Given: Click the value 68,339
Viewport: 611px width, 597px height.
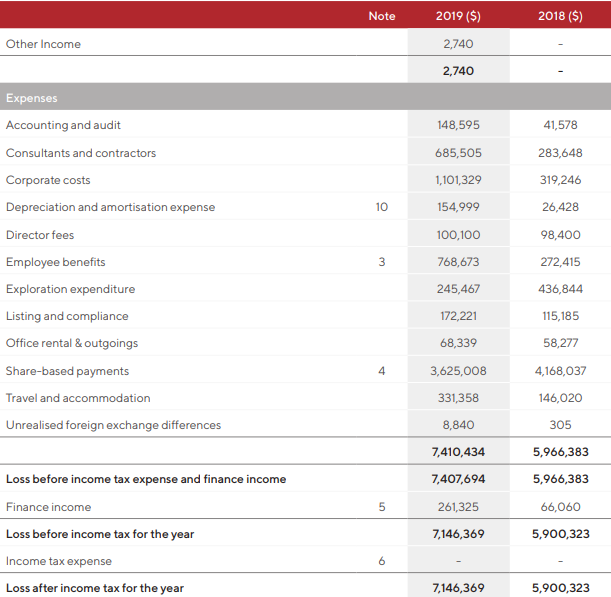Looking at the screenshot, I should click(x=458, y=343).
